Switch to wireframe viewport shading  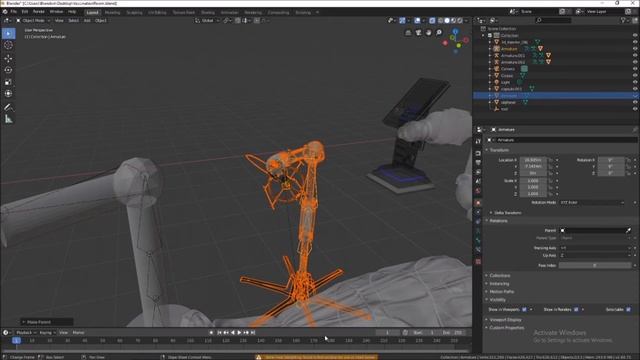tap(440, 20)
